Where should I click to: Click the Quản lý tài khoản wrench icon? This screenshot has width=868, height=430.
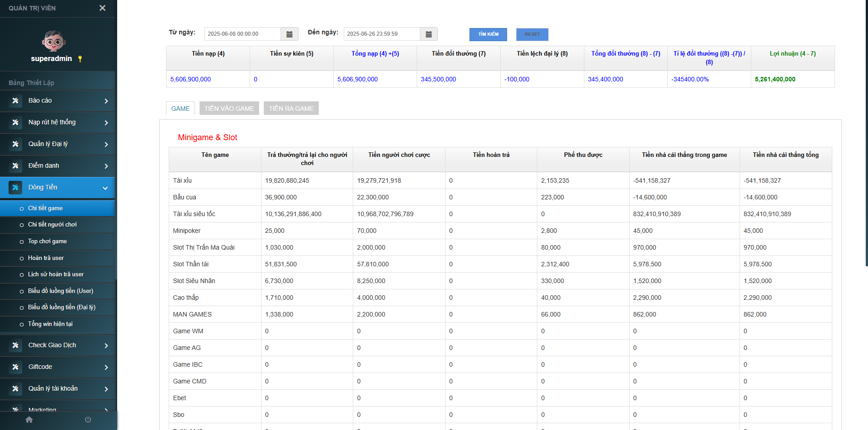(x=15, y=389)
